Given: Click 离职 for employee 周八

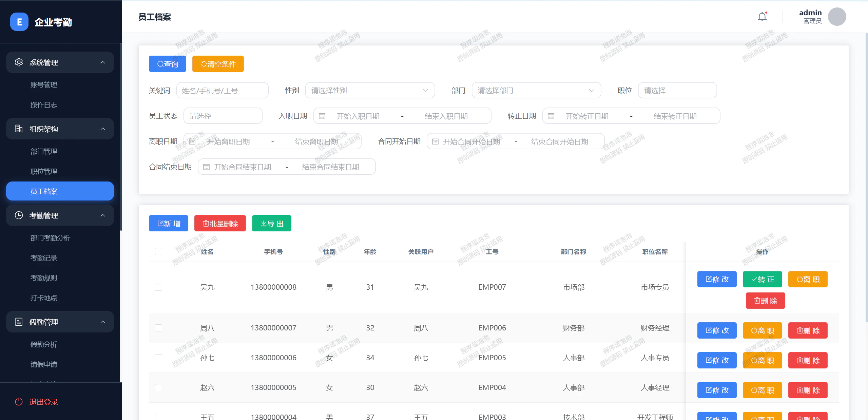Looking at the screenshot, I should (x=763, y=330).
